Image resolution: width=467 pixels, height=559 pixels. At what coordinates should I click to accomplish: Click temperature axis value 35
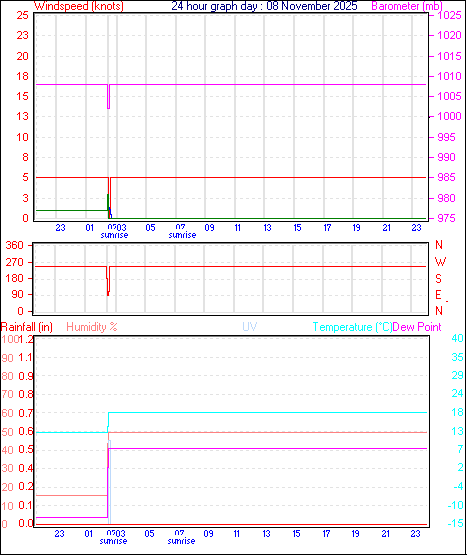point(457,357)
